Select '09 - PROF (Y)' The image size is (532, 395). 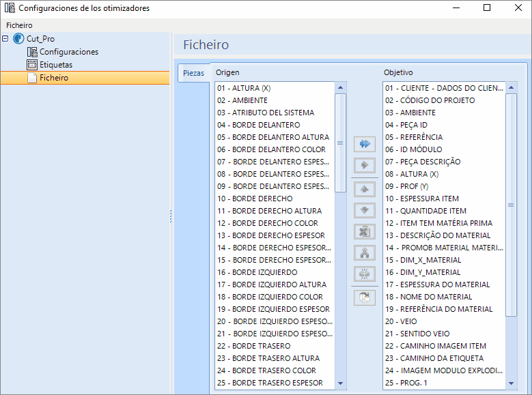tap(444, 186)
